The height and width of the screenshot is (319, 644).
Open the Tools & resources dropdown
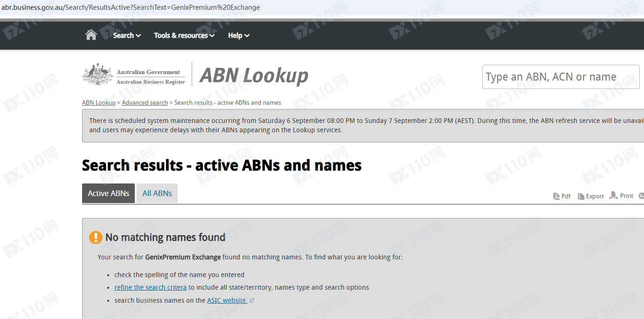pyautogui.click(x=184, y=35)
